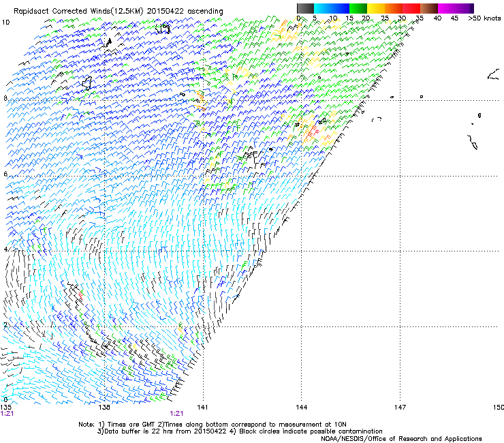Click the blue 10-15 knots legend color

[x=340, y=8]
